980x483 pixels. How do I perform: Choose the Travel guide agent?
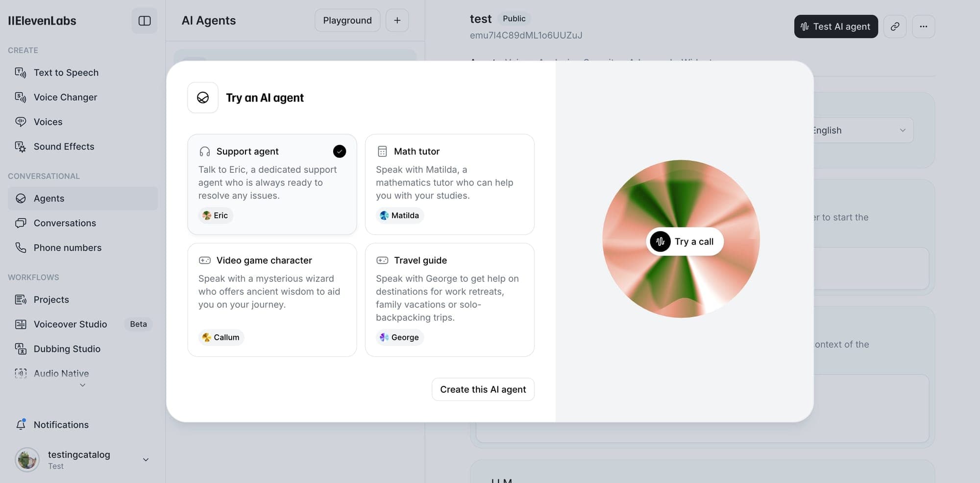[449, 299]
